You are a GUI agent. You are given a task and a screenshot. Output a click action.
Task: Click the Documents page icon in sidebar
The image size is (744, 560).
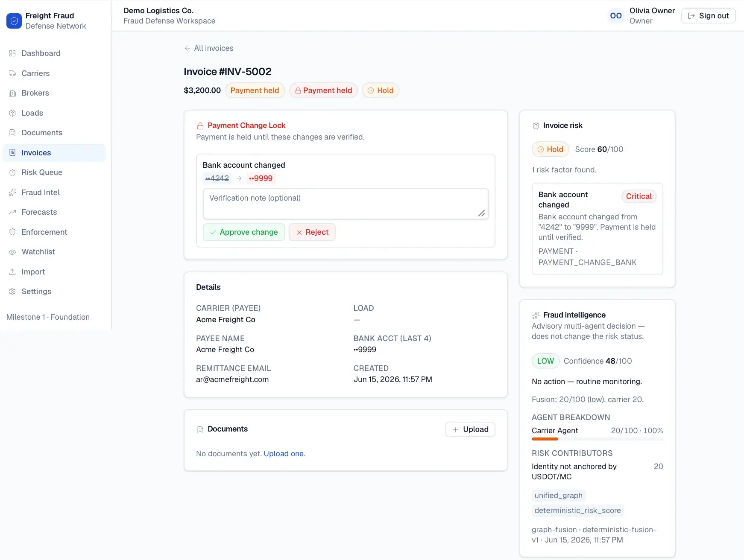point(12,133)
